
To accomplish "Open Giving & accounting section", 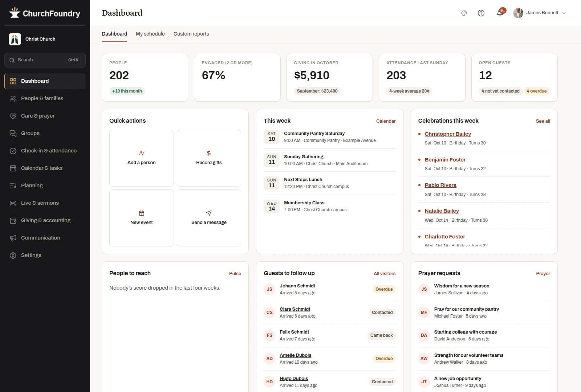I will [x=45, y=220].
